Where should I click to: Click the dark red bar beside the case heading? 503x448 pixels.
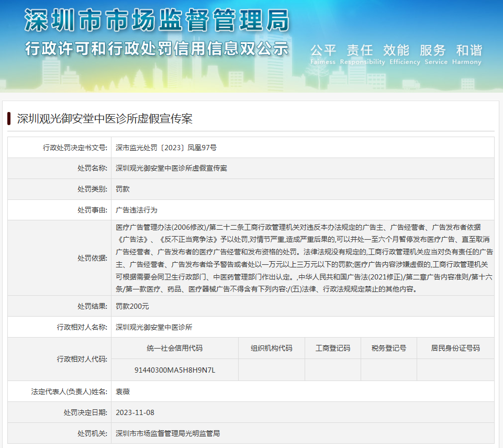click(x=9, y=118)
